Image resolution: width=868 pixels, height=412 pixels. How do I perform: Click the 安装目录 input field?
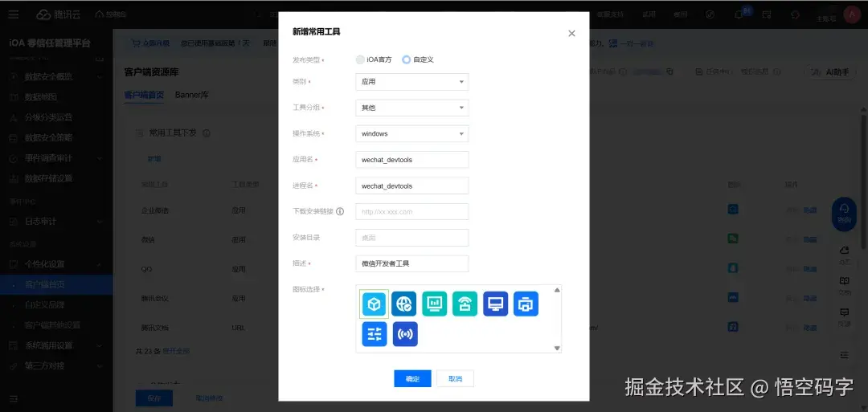[412, 238]
